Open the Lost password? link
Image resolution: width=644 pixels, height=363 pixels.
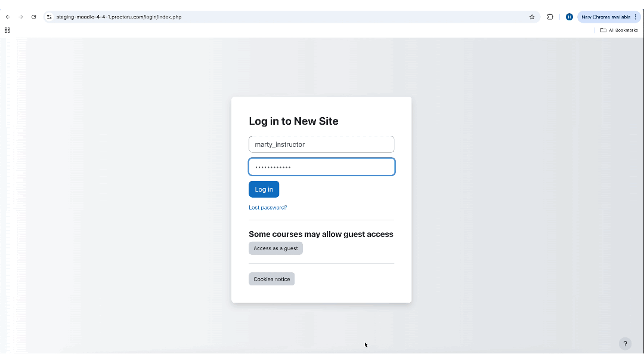(x=268, y=208)
